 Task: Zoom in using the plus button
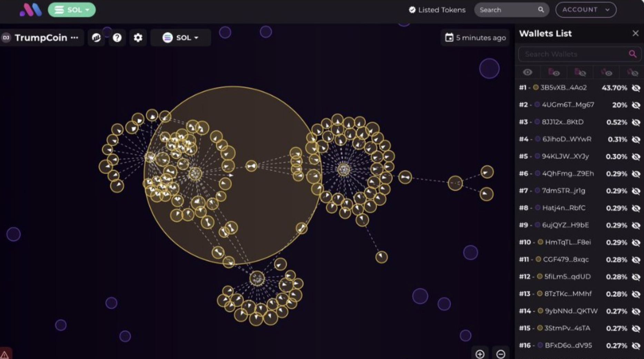tap(480, 354)
